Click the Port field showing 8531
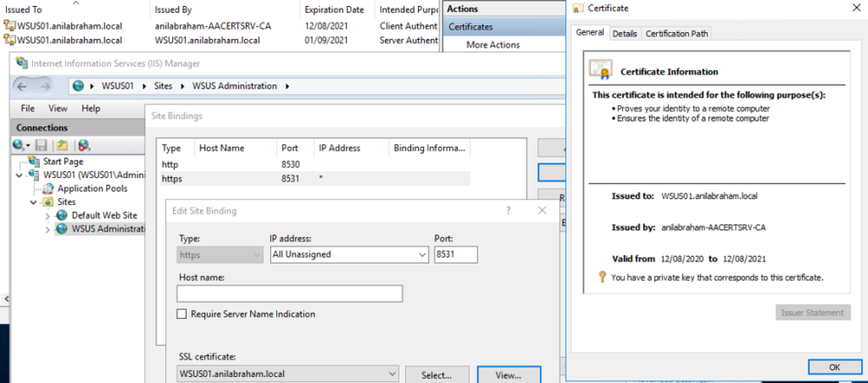 coord(455,254)
